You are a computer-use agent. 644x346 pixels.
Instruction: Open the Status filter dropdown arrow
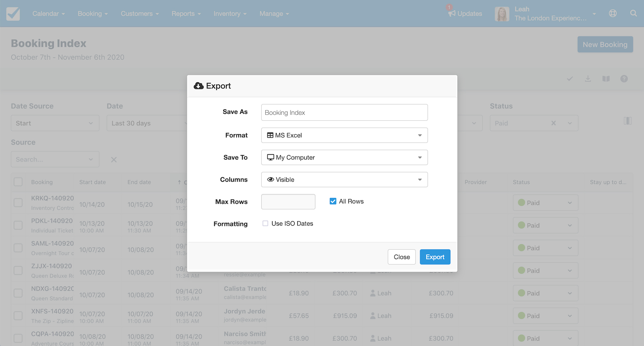click(x=570, y=123)
